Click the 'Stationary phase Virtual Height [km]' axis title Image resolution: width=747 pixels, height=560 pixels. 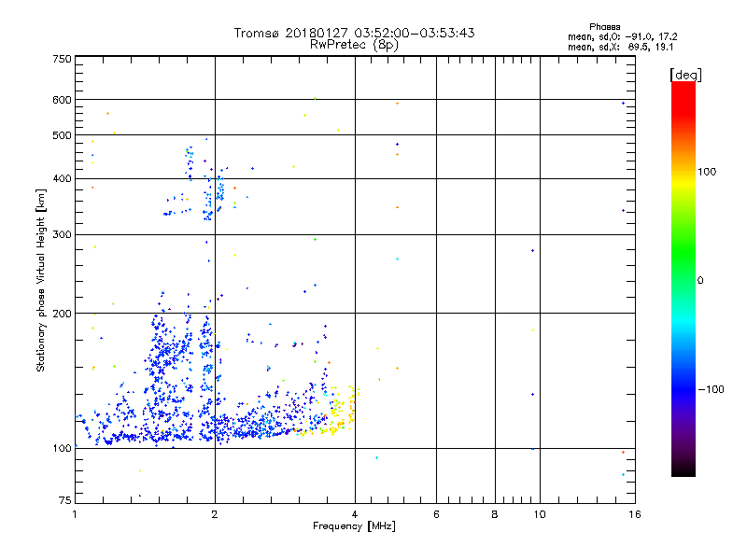[41, 281]
